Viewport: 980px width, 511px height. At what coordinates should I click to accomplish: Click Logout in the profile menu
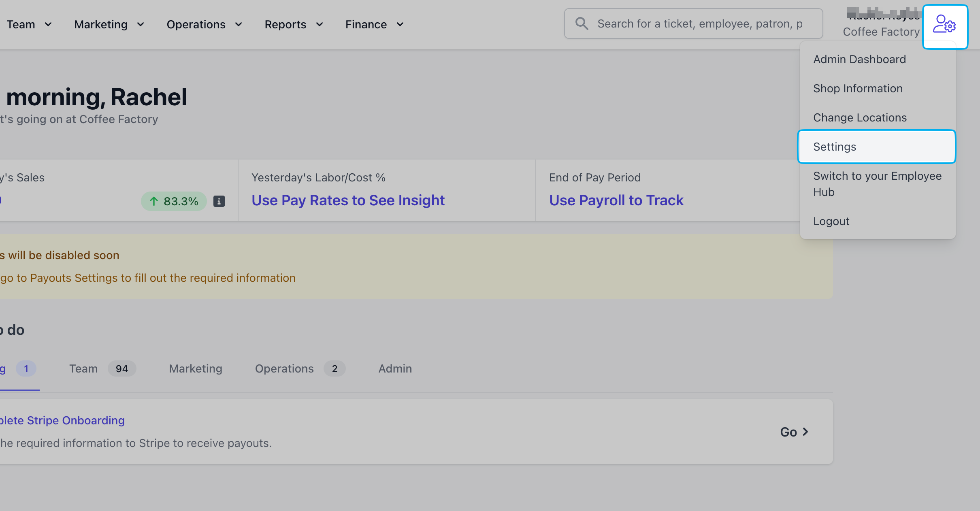tap(831, 221)
